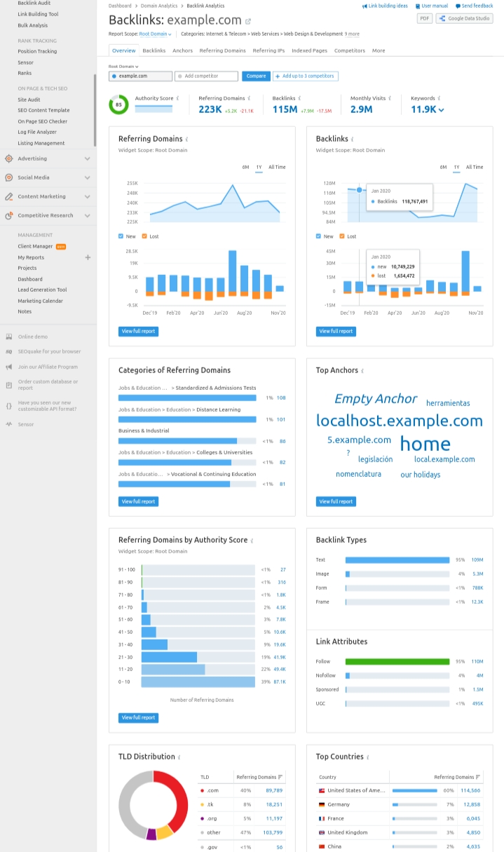Add a new report with My Reports plus
Screen dimensions: 504x852
point(88,257)
